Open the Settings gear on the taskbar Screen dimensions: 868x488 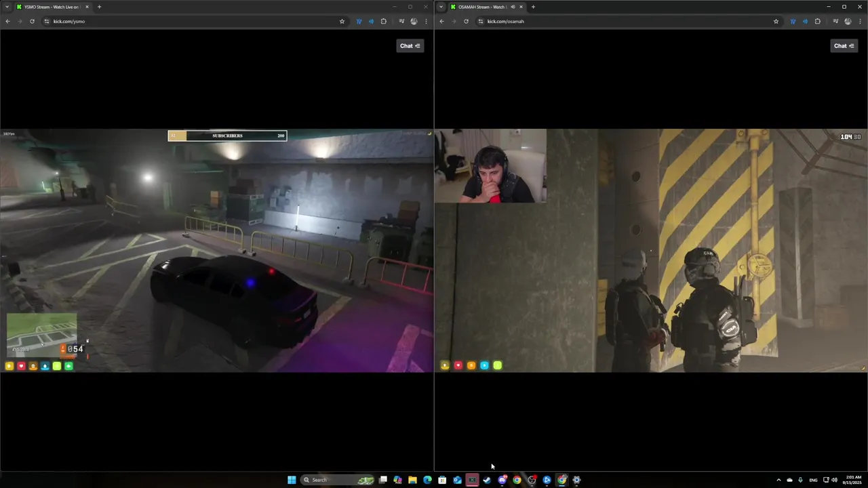(576, 480)
